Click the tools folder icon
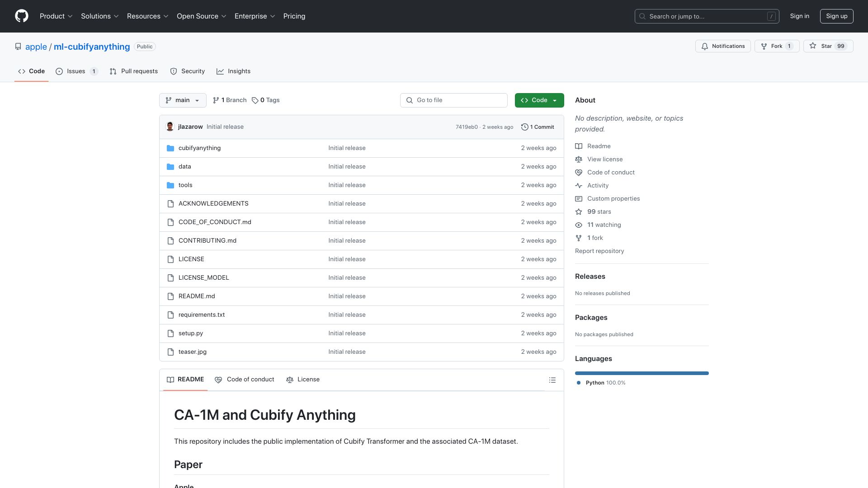The height and width of the screenshot is (488, 868). point(170,185)
